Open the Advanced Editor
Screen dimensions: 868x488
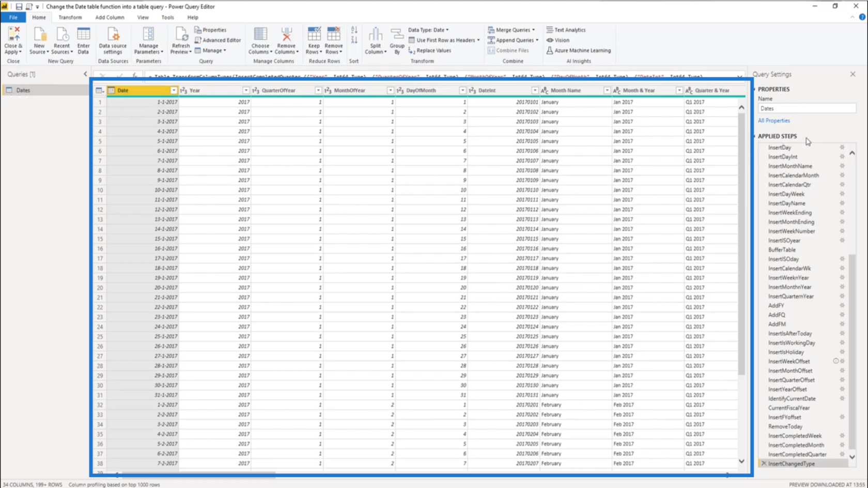pyautogui.click(x=218, y=40)
